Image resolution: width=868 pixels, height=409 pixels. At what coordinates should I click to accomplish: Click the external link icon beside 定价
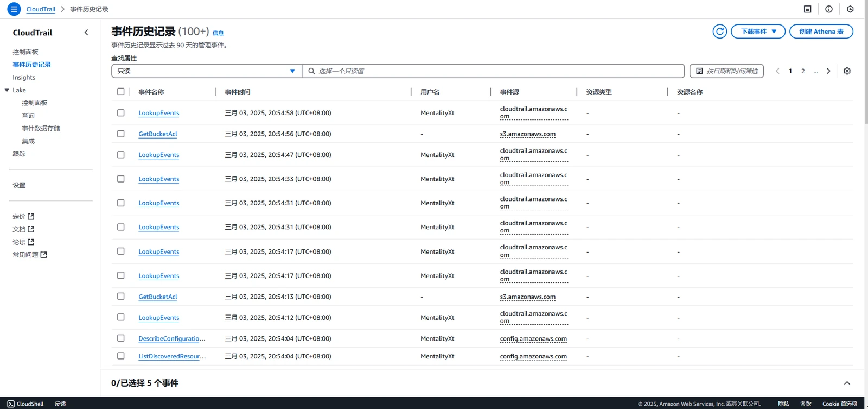tap(31, 216)
